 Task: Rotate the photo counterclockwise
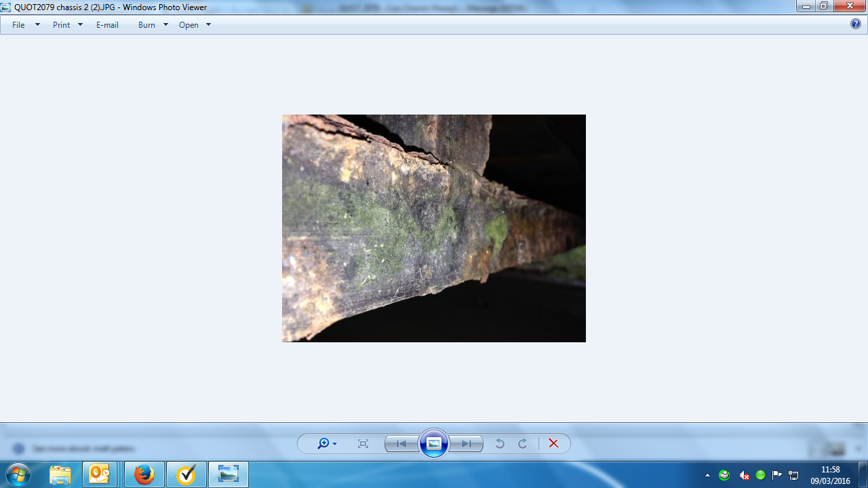500,443
